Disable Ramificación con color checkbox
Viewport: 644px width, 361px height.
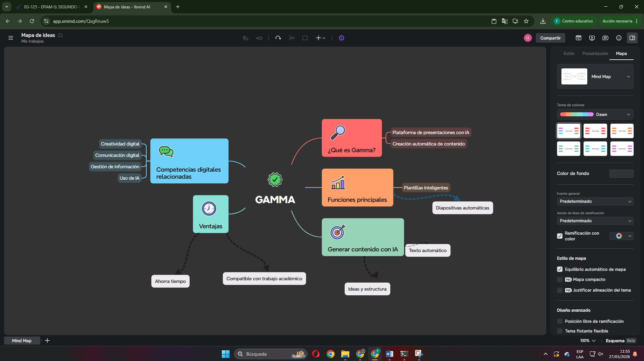pos(559,236)
